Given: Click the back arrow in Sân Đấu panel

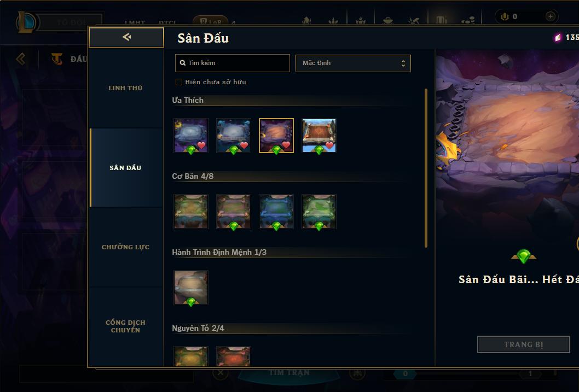Looking at the screenshot, I should point(126,37).
